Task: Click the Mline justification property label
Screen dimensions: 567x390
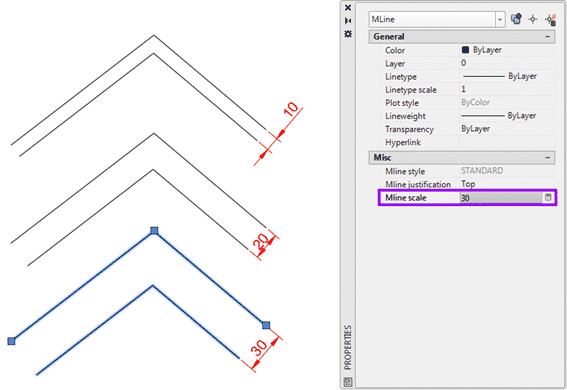Action: [x=418, y=184]
